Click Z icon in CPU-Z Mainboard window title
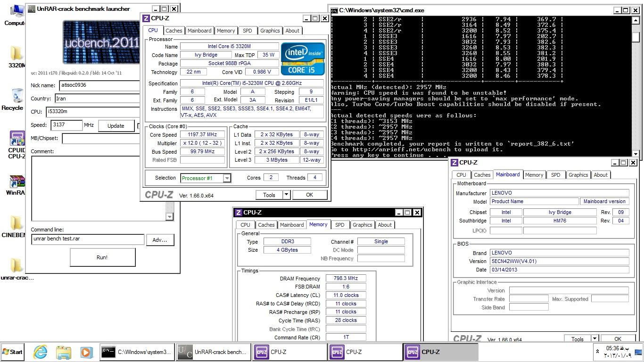Viewport: 644px width, 362px height. [x=454, y=163]
